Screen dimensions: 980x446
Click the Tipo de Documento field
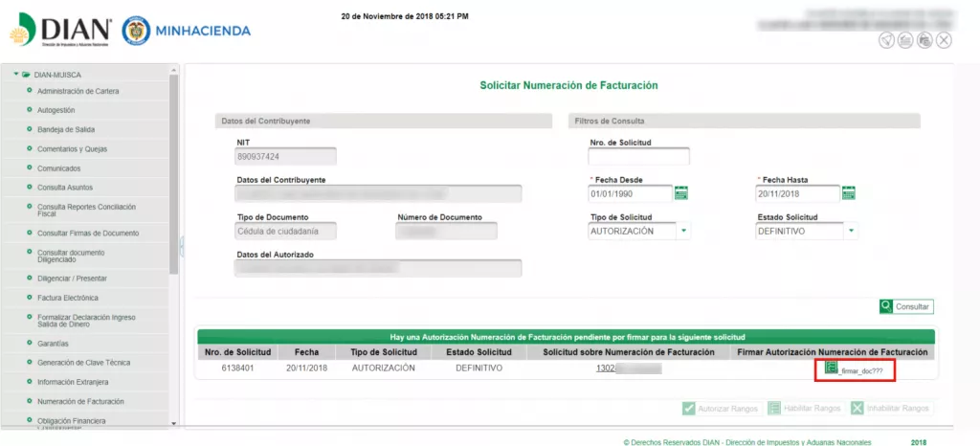tap(285, 231)
